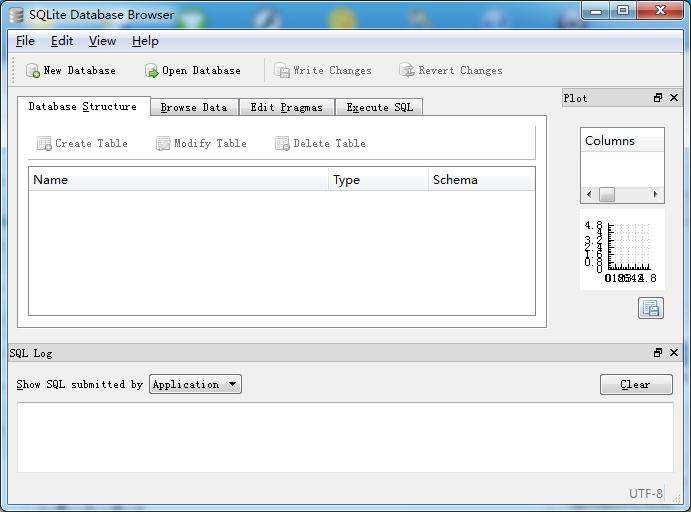Minimize the SQLite Database Browser window
The height and width of the screenshot is (512, 691).
click(x=597, y=11)
